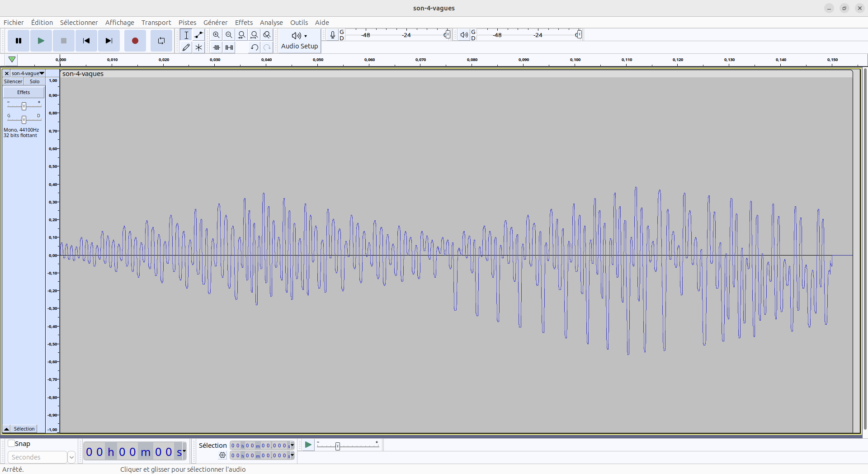Open the son-4-vagues track dropdown menu
The width and height of the screenshot is (868, 474).
click(28, 73)
